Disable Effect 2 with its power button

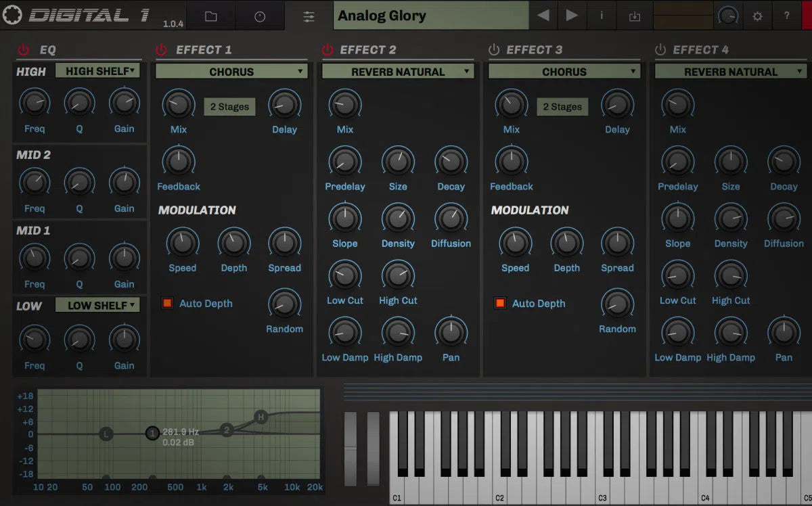point(328,49)
